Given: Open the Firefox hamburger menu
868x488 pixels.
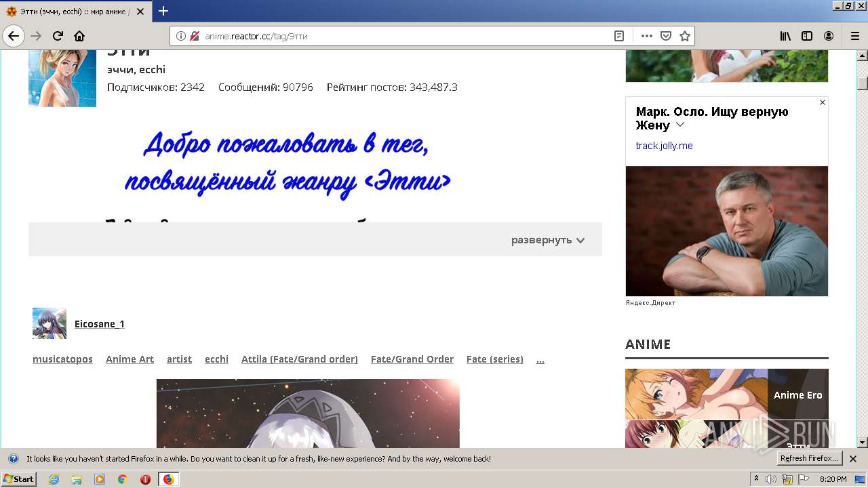Looking at the screenshot, I should pos(854,36).
